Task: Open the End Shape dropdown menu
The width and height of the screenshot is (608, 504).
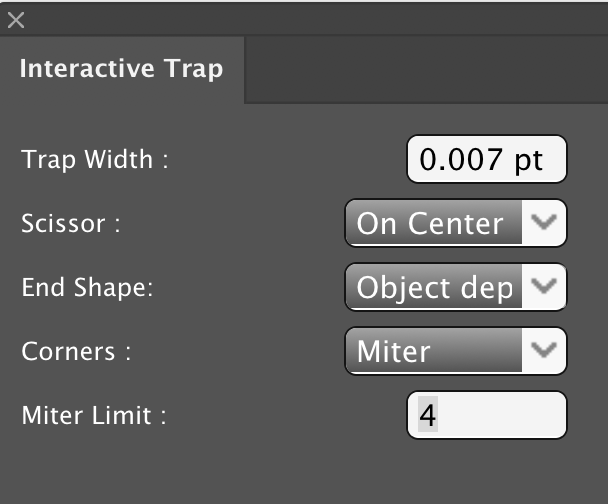Action: click(436, 288)
